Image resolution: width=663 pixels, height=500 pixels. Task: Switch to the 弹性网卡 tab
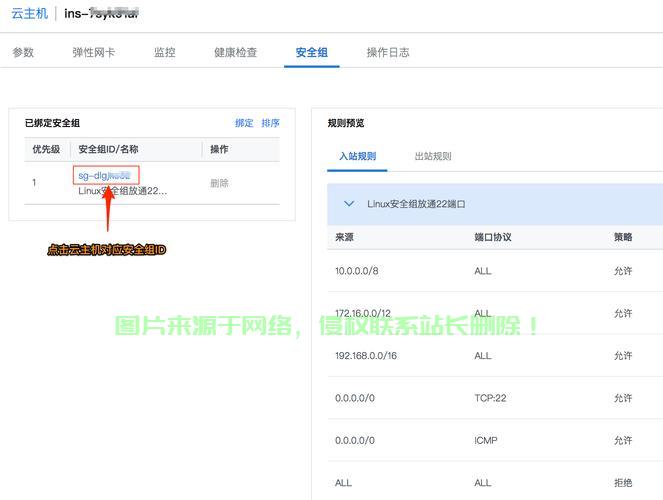point(93,52)
